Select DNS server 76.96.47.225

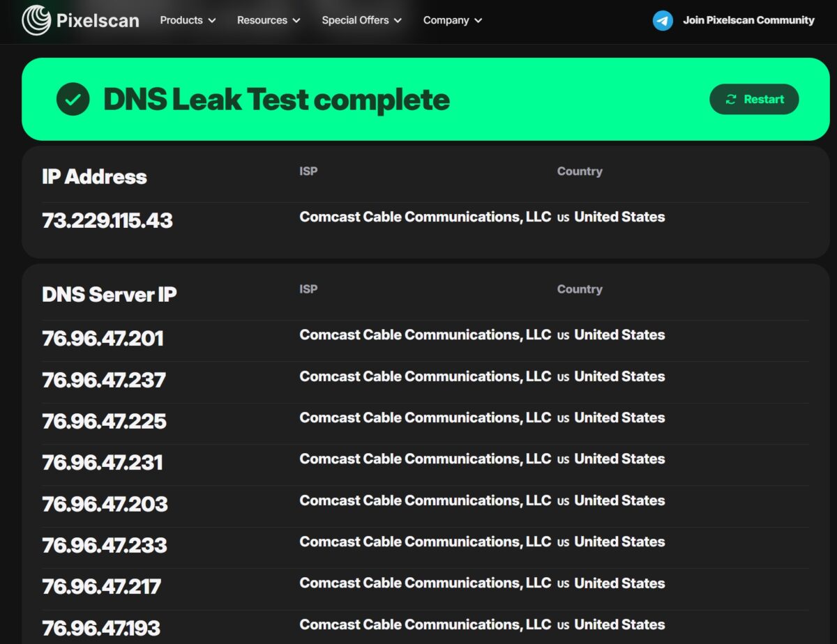pos(104,421)
